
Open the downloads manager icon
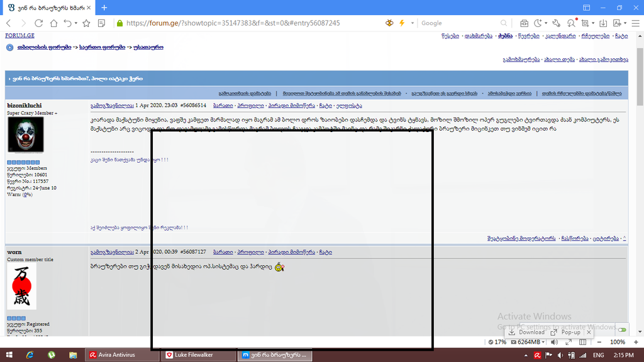coord(603,23)
